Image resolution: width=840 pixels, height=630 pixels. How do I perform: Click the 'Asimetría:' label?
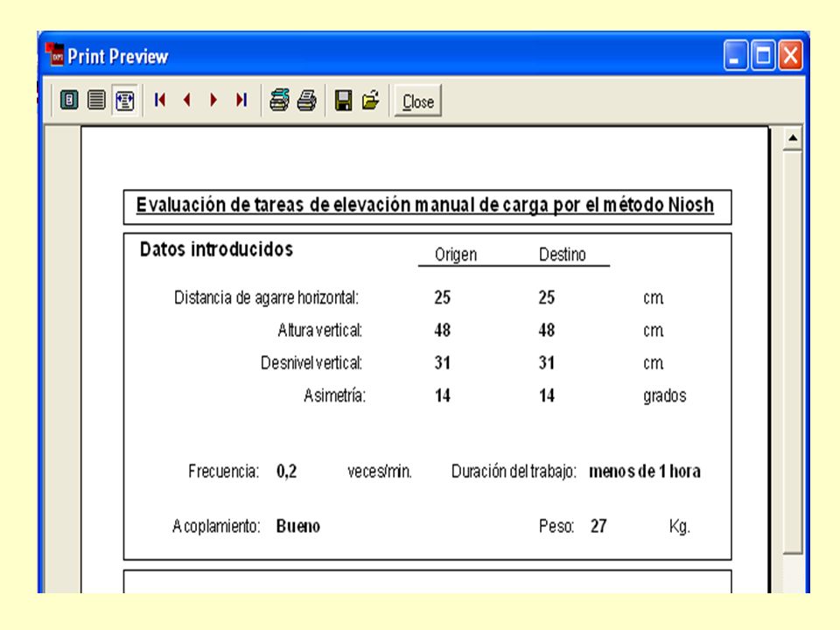335,395
